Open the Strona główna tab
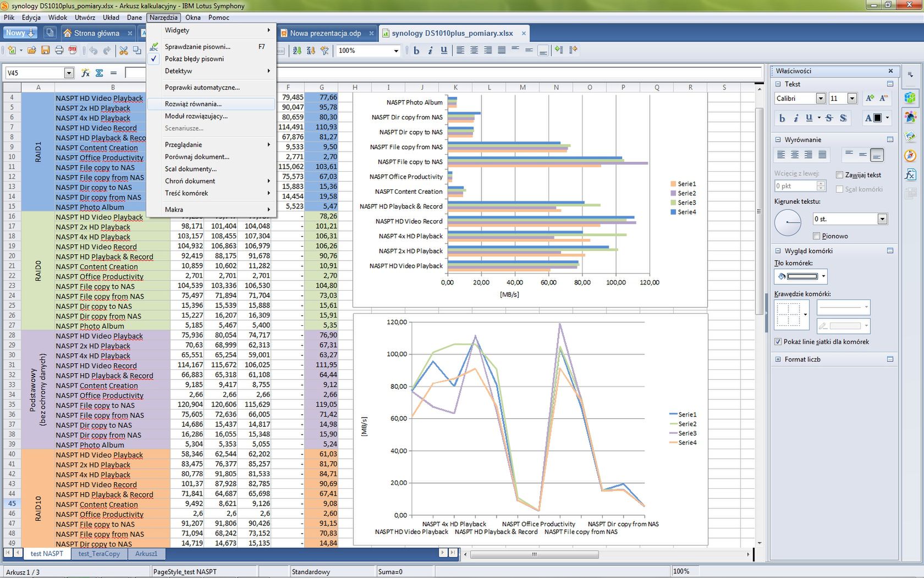The width and height of the screenshot is (924, 578). (98, 33)
